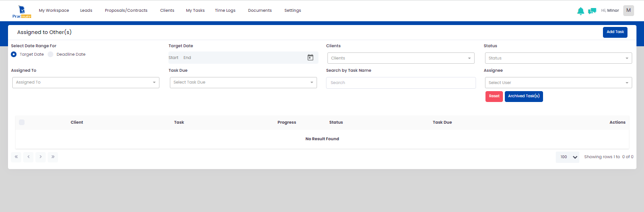
Task: Tick the select-all checkbox in table header
Action: 22,122
